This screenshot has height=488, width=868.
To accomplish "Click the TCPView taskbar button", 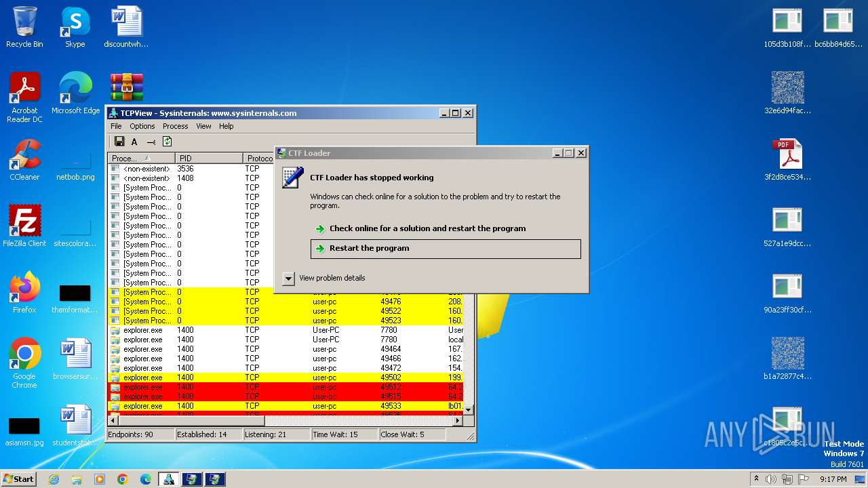I will (169, 479).
